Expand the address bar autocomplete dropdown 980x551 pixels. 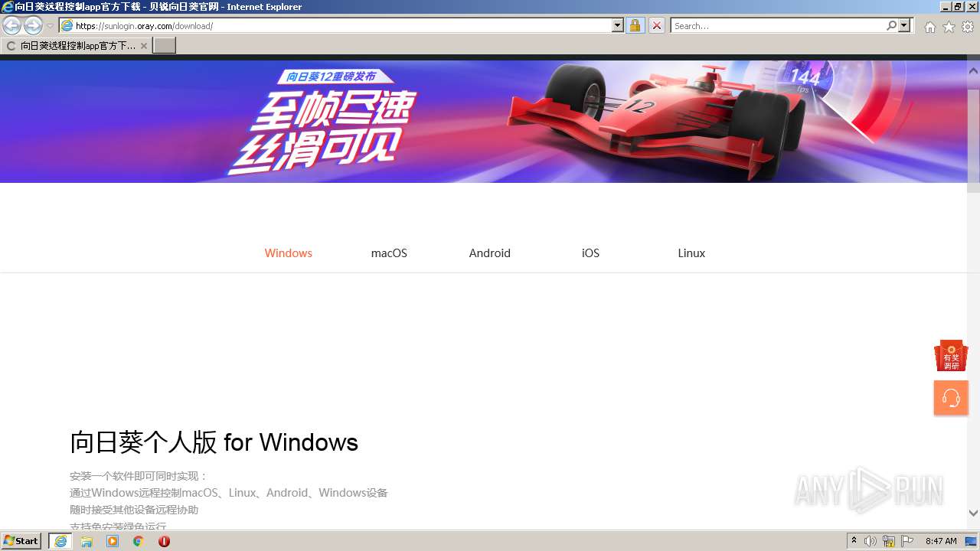click(x=618, y=26)
